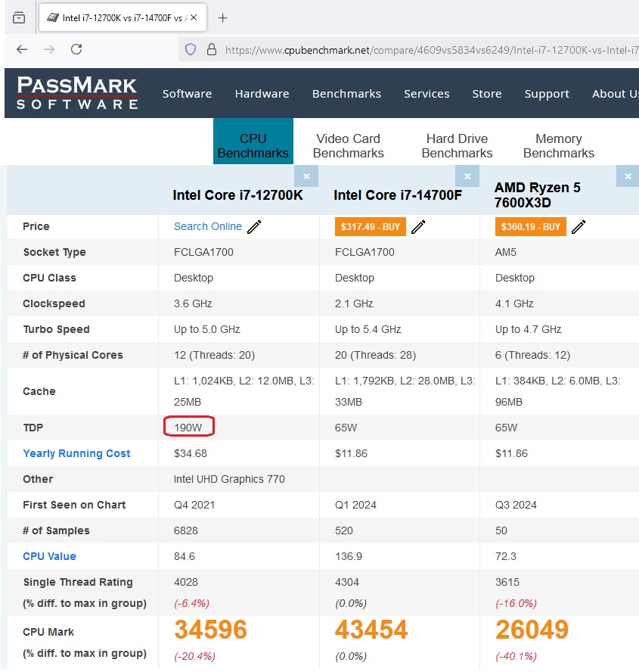The height and width of the screenshot is (672, 639).
Task: Remove AMD Ryzen 5 7600X3D column
Action: pos(627,176)
